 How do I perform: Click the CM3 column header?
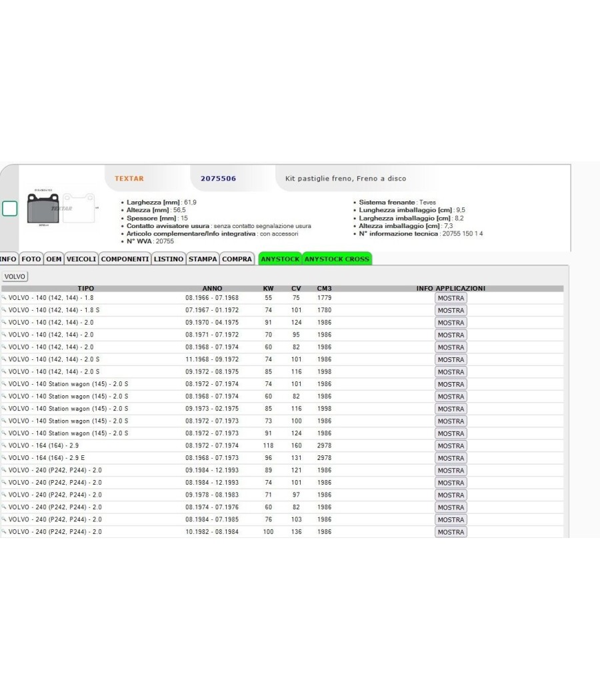[x=325, y=289]
